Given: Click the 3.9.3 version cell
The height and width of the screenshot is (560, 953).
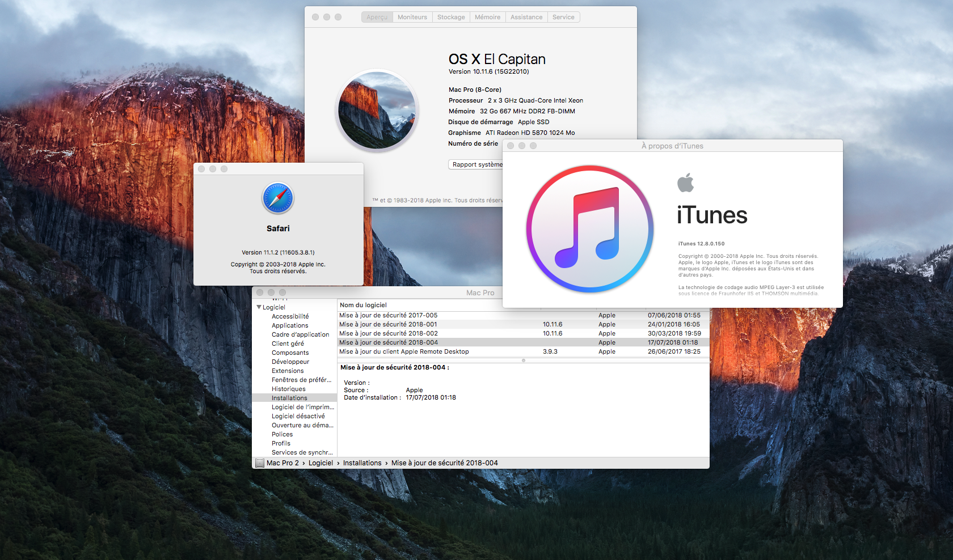Looking at the screenshot, I should [550, 351].
